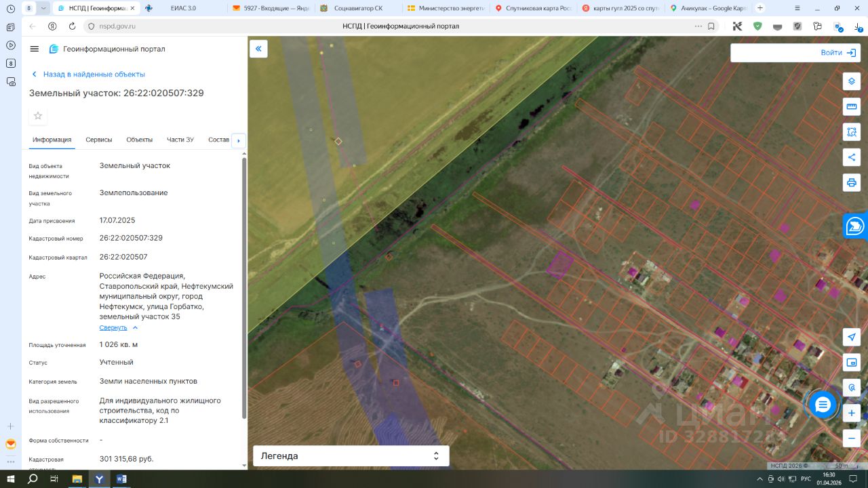Open the blue chat assistant bubble
The image size is (868, 488).
click(x=823, y=405)
